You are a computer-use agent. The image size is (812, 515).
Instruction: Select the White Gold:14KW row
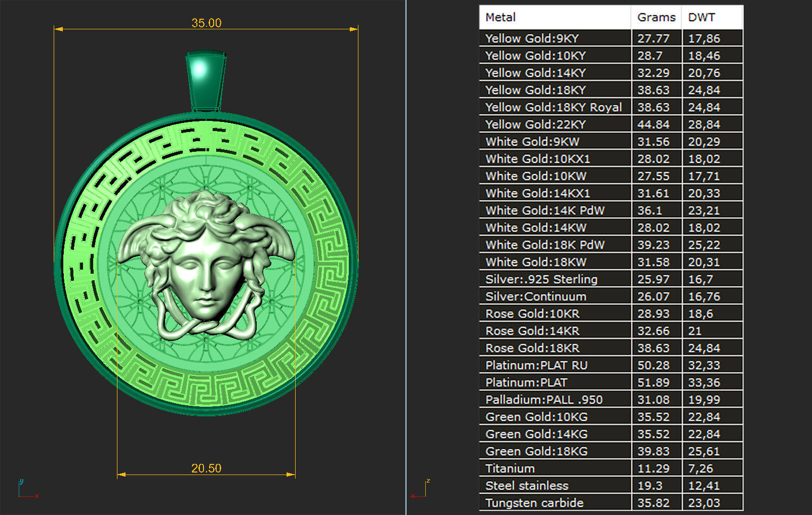pyautogui.click(x=611, y=228)
